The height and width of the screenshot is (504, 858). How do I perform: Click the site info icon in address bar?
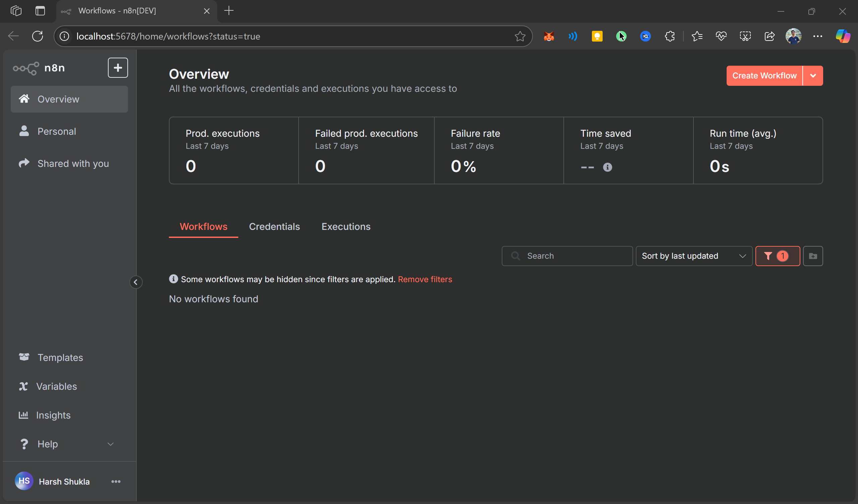64,36
